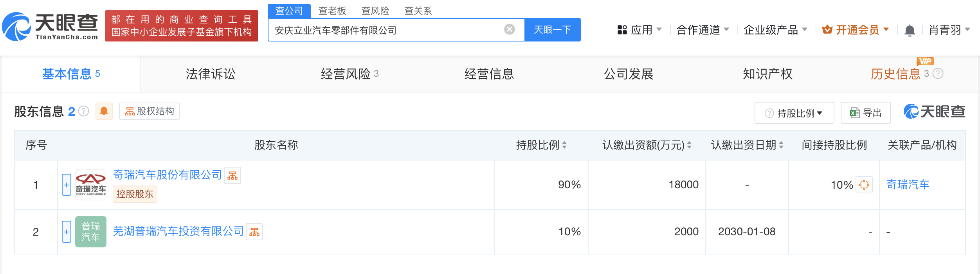Click the notification bell in top header
980x274 pixels.
910,30
